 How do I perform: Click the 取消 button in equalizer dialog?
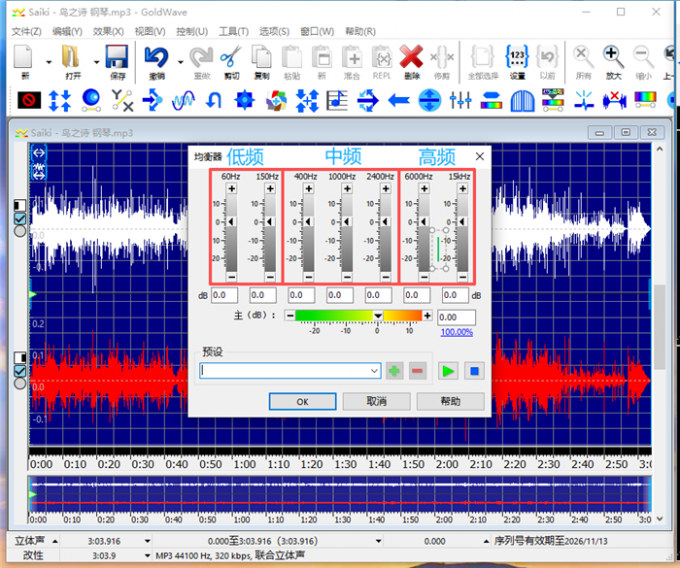pos(376,401)
